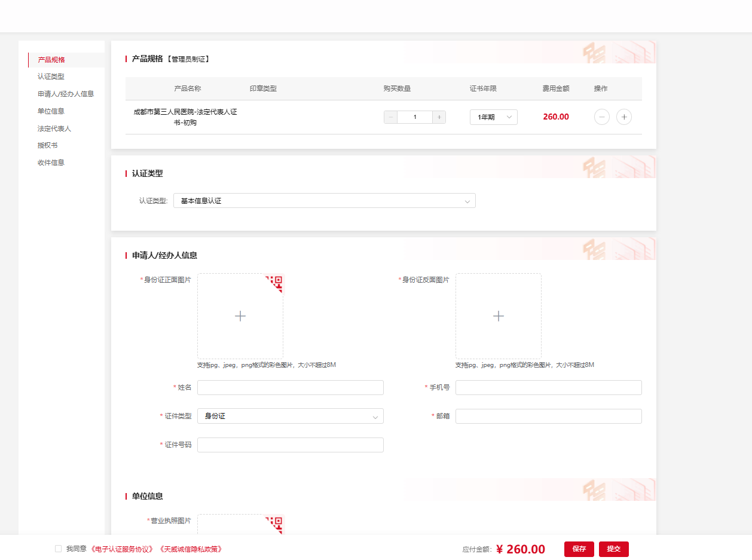Select 申请人/经办人信息 in the sidebar navigation
This screenshot has width=752, height=560.
[x=66, y=94]
